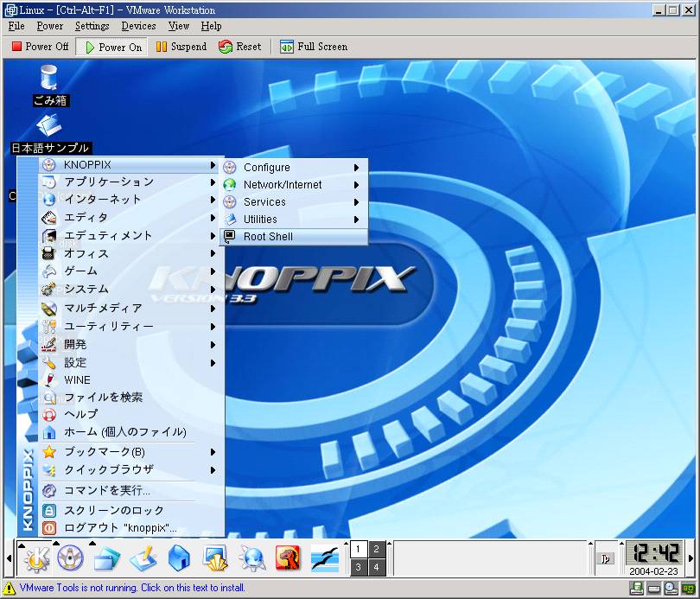This screenshot has height=599, width=700.
Task: Click the right panel hide arrow
Action: coord(691,558)
